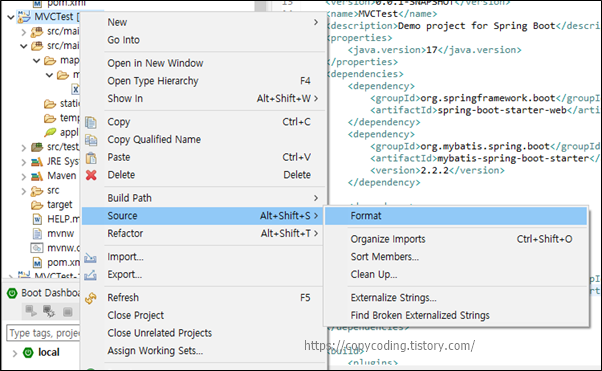
Task: Focus the Type tags, projects filter field
Action: pos(43,333)
